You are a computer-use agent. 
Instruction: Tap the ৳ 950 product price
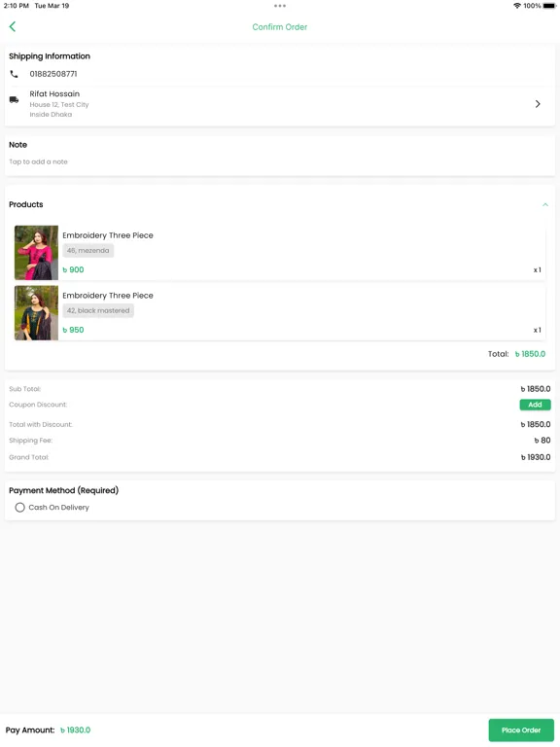click(x=73, y=330)
